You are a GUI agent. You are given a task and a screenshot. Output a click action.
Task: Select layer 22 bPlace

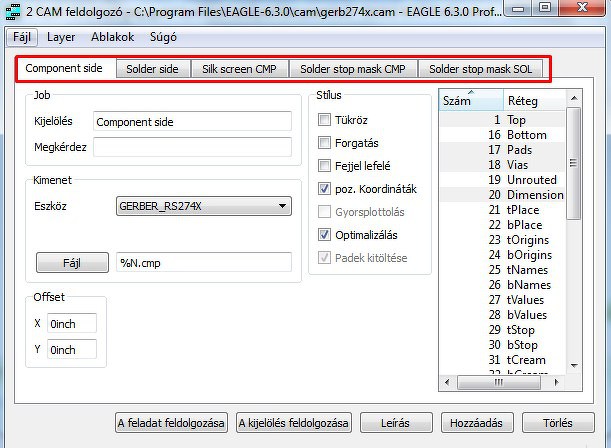502,225
